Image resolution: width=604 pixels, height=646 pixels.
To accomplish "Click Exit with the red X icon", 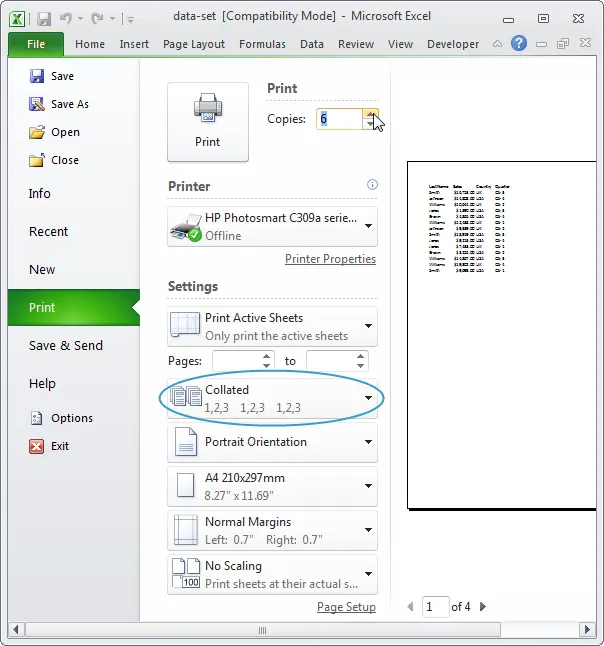I will (x=49, y=446).
